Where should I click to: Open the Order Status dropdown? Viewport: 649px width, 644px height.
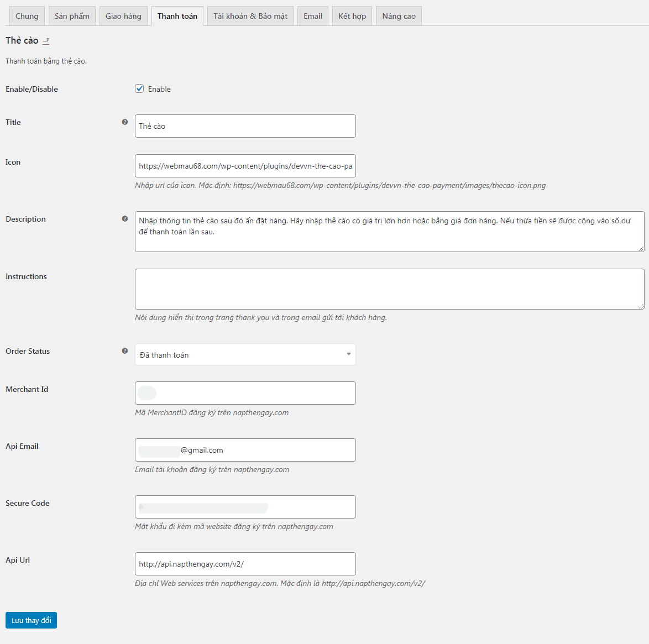click(245, 355)
